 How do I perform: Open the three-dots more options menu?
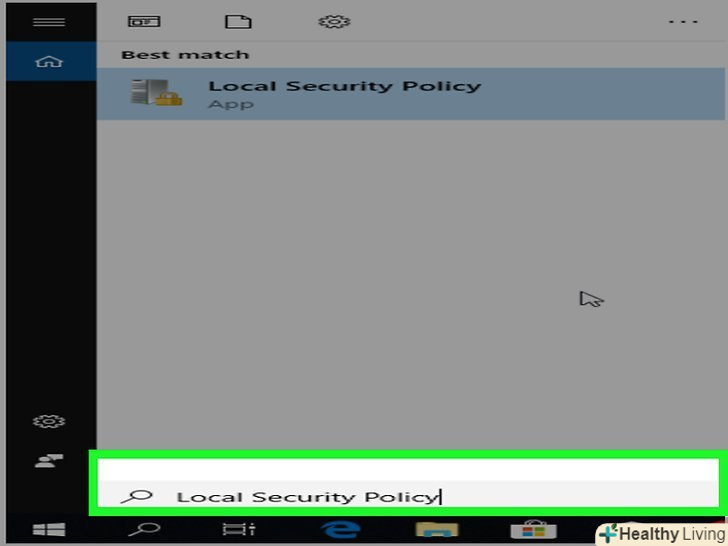(683, 22)
